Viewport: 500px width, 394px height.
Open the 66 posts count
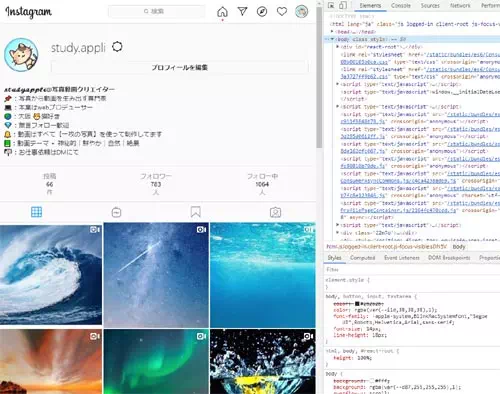[x=49, y=184]
